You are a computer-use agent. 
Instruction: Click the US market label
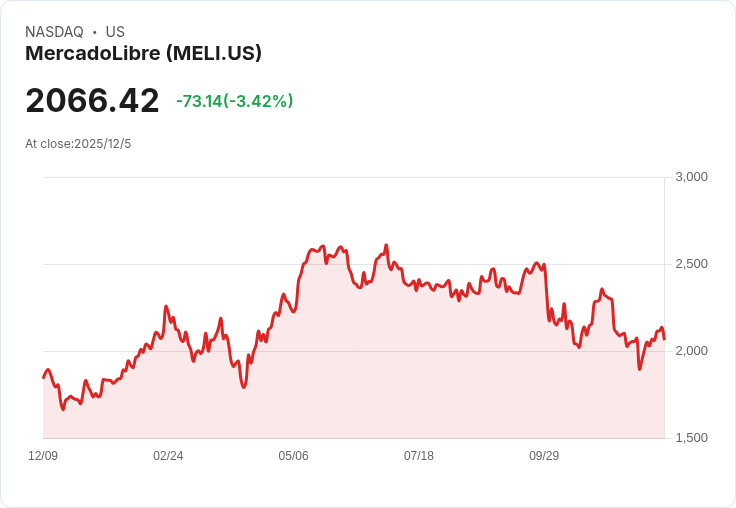point(115,32)
